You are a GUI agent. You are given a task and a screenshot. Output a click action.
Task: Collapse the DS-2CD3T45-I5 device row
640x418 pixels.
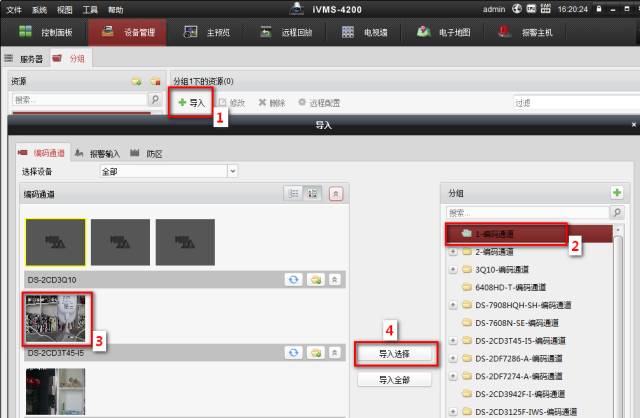(x=336, y=353)
